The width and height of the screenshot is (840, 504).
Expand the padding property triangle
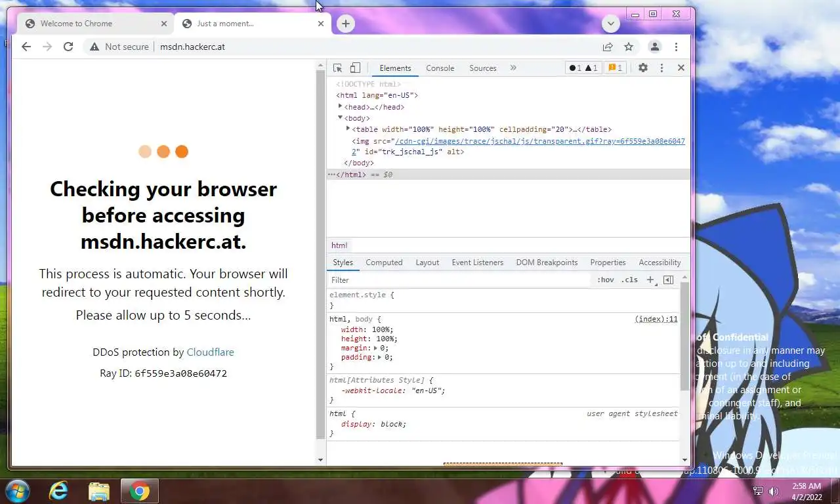(x=381, y=357)
